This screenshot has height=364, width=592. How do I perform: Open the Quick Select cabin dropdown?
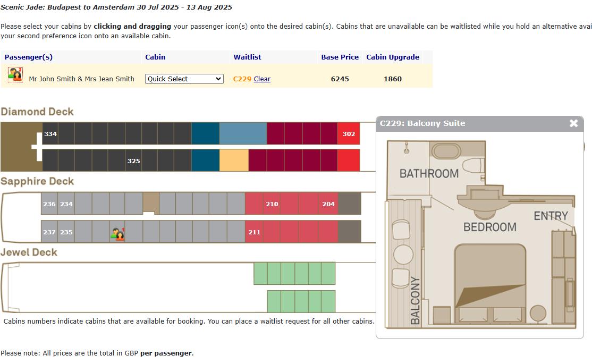pyautogui.click(x=184, y=79)
